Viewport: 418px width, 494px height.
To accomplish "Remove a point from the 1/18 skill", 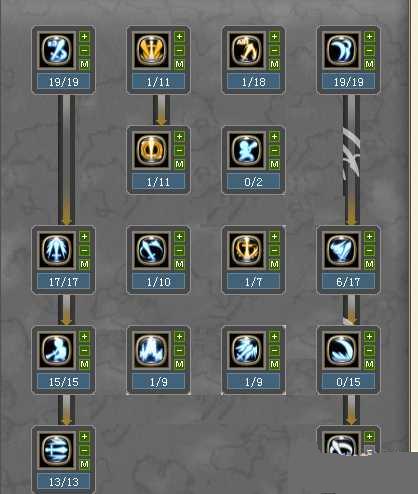I will point(274,51).
